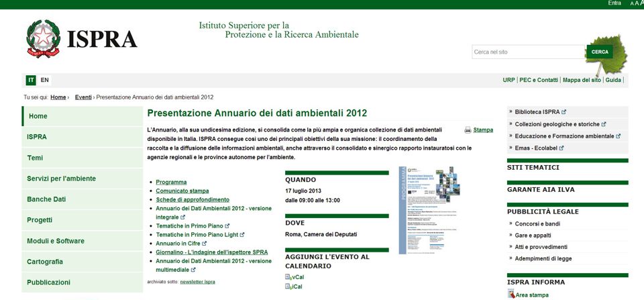
Task: Click the printer icon next to Stampa
Action: (468, 130)
